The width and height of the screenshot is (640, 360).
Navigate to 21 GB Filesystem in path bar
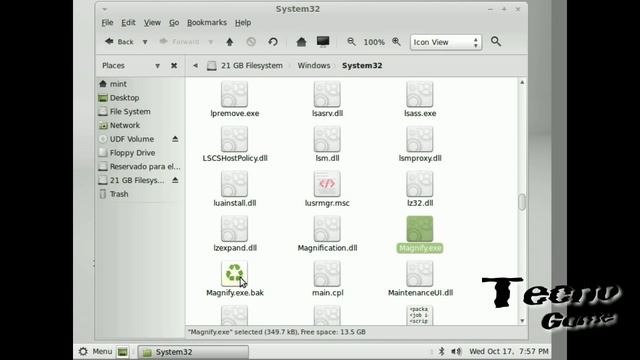pyautogui.click(x=245, y=65)
